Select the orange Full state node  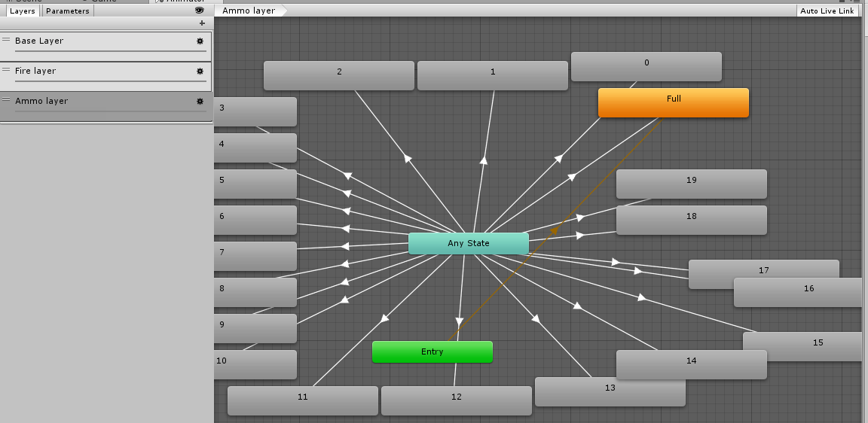674,103
